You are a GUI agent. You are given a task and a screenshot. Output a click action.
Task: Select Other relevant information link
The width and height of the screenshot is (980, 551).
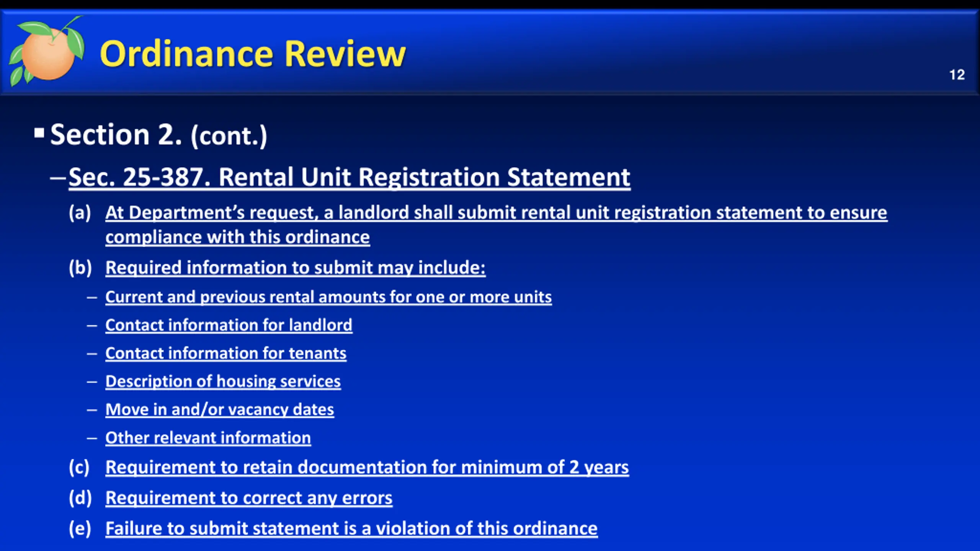coord(208,438)
